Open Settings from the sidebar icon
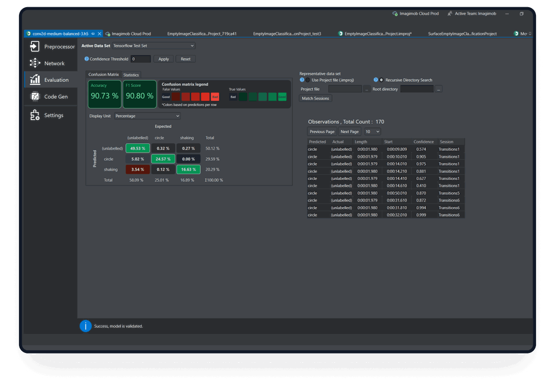The image size is (555, 392). point(34,116)
